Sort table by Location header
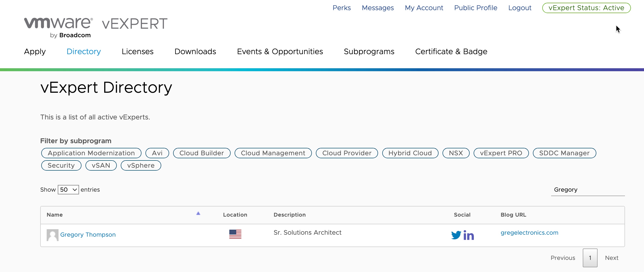The image size is (644, 272). pyautogui.click(x=235, y=215)
